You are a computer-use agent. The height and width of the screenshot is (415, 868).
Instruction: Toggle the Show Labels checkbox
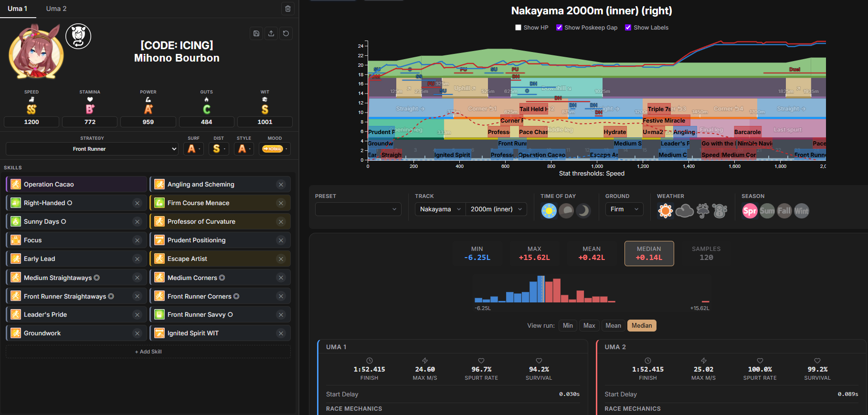[x=628, y=28]
